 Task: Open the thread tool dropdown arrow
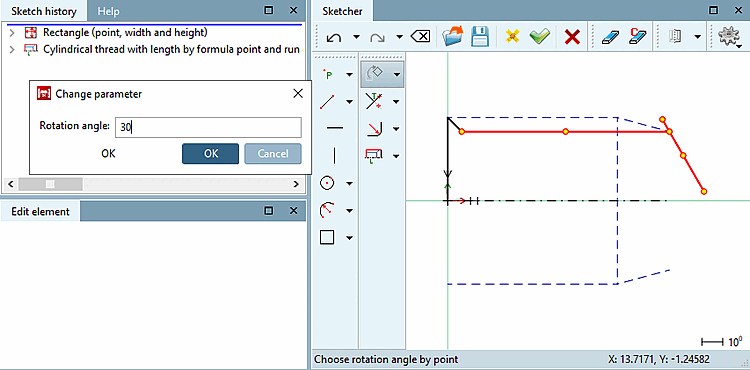coord(396,156)
